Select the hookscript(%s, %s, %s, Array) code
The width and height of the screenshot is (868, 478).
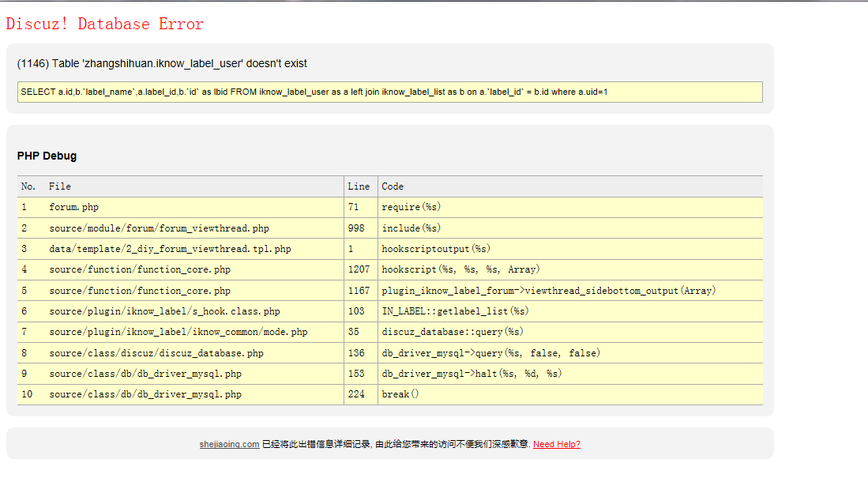pyautogui.click(x=460, y=269)
